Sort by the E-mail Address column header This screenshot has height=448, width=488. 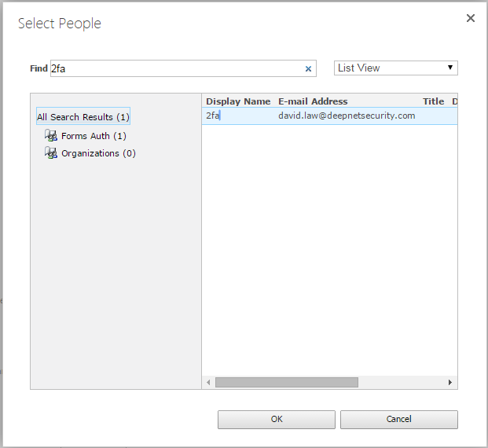point(313,101)
